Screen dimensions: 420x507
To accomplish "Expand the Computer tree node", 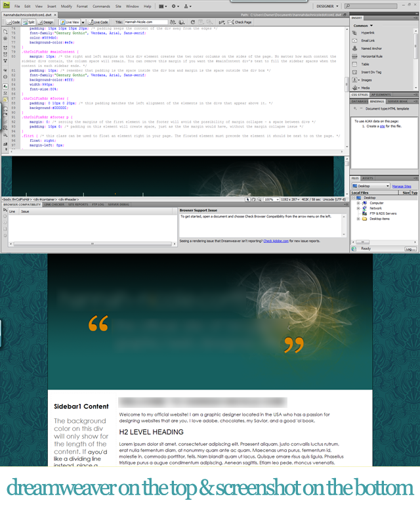I will click(358, 203).
